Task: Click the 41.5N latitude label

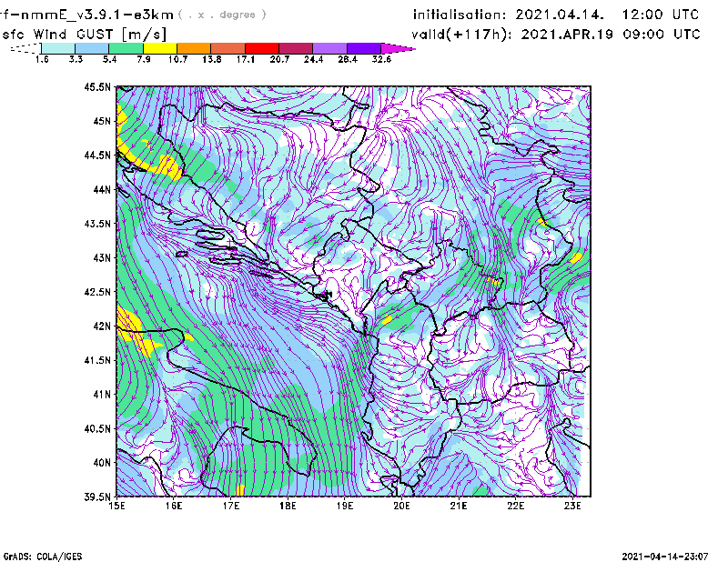Action: pyautogui.click(x=97, y=360)
